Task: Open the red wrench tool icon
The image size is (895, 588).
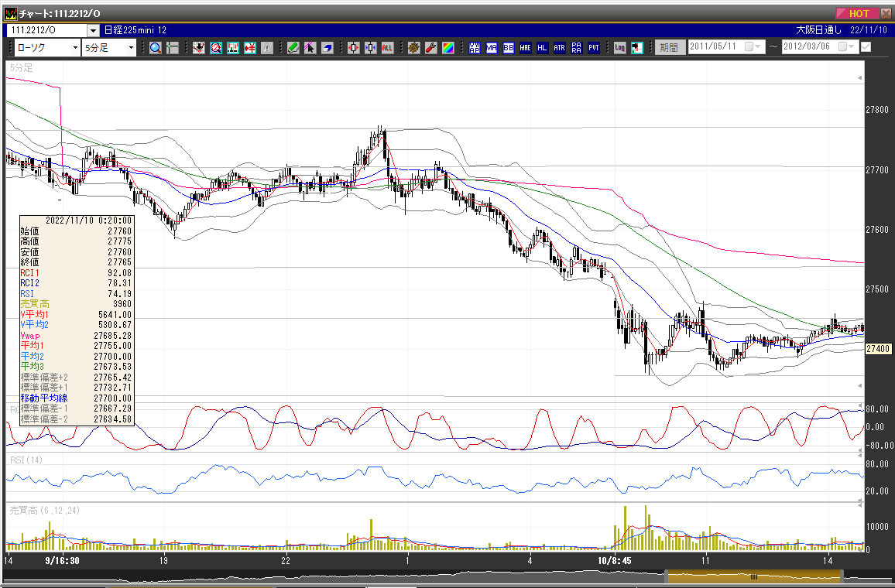Action: (x=431, y=48)
